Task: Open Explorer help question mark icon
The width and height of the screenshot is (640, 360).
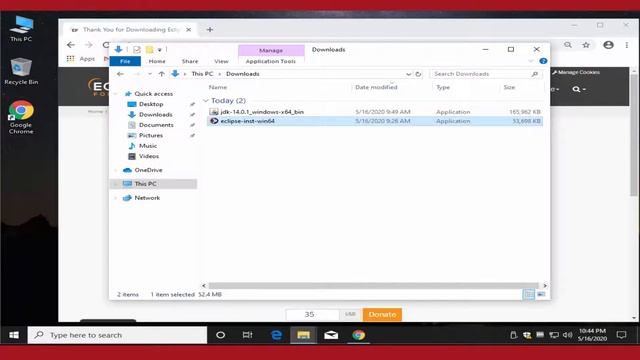Action: (543, 61)
